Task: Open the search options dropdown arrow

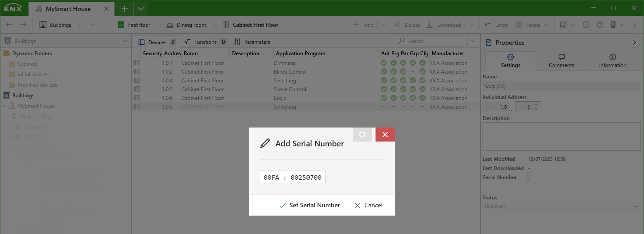Action: [472, 41]
